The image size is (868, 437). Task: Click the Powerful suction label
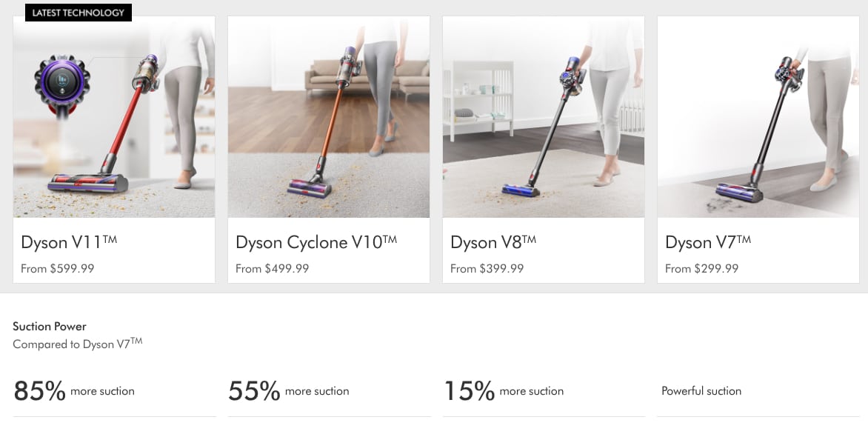(x=701, y=391)
